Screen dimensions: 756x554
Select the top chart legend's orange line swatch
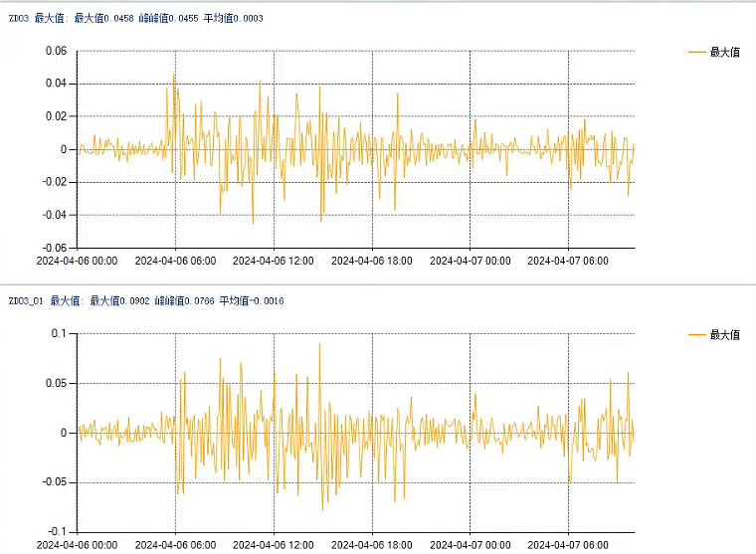click(x=696, y=53)
